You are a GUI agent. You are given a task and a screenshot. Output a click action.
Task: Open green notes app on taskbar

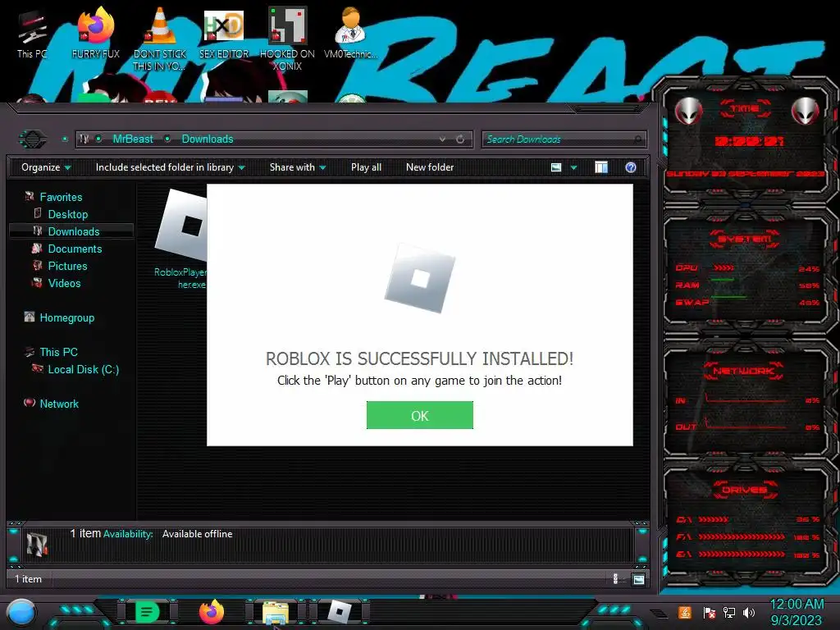click(x=147, y=612)
